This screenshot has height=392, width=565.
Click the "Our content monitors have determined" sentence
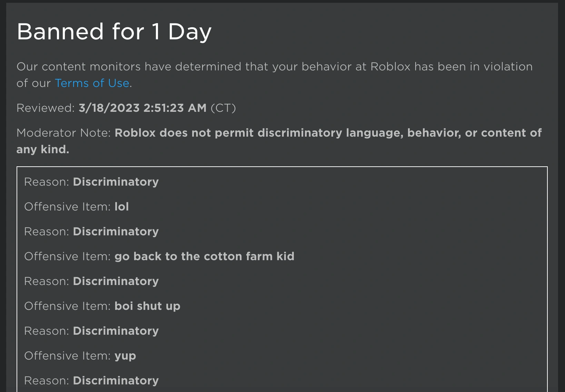coord(138,67)
